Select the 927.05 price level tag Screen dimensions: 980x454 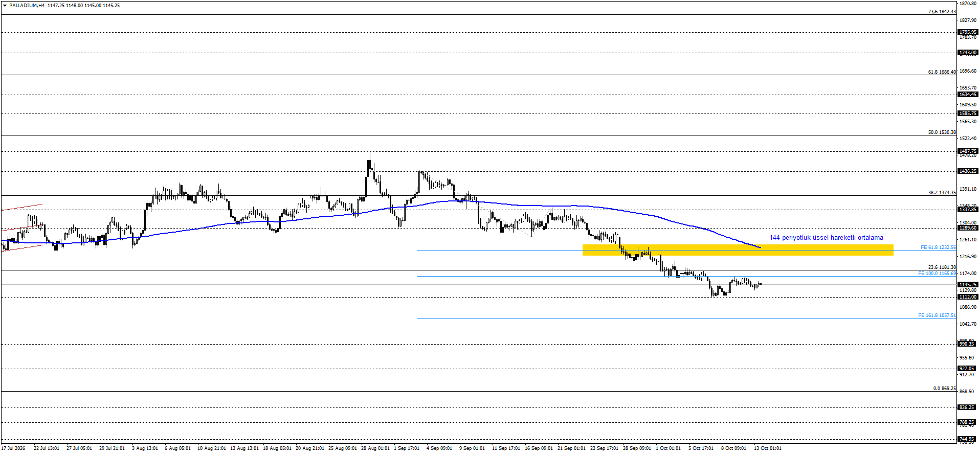point(968,369)
